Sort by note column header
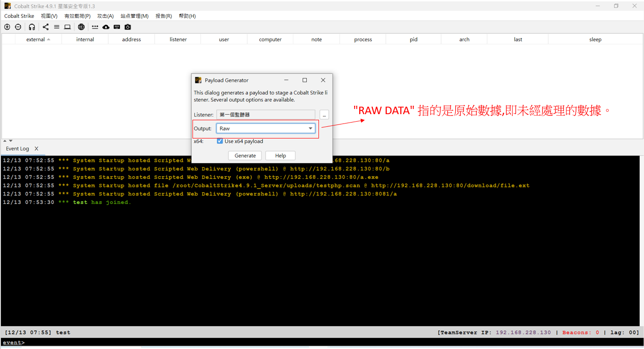The height and width of the screenshot is (349, 644). (317, 39)
